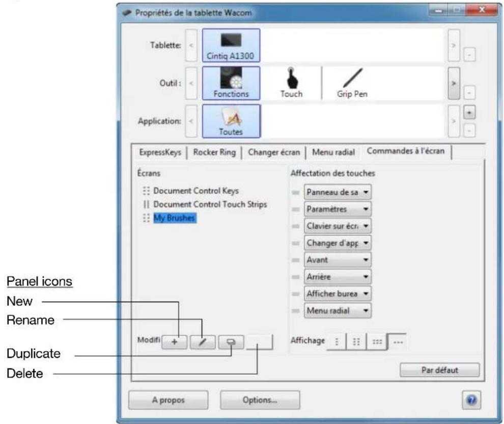Set Affichage to horizontal row layout
The height and width of the screenshot is (424, 504).
398,341
